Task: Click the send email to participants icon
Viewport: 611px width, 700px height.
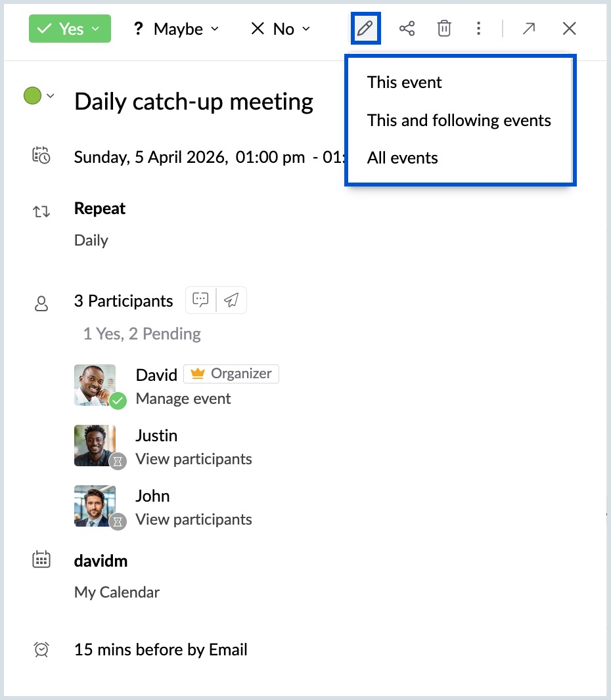Action: point(231,301)
